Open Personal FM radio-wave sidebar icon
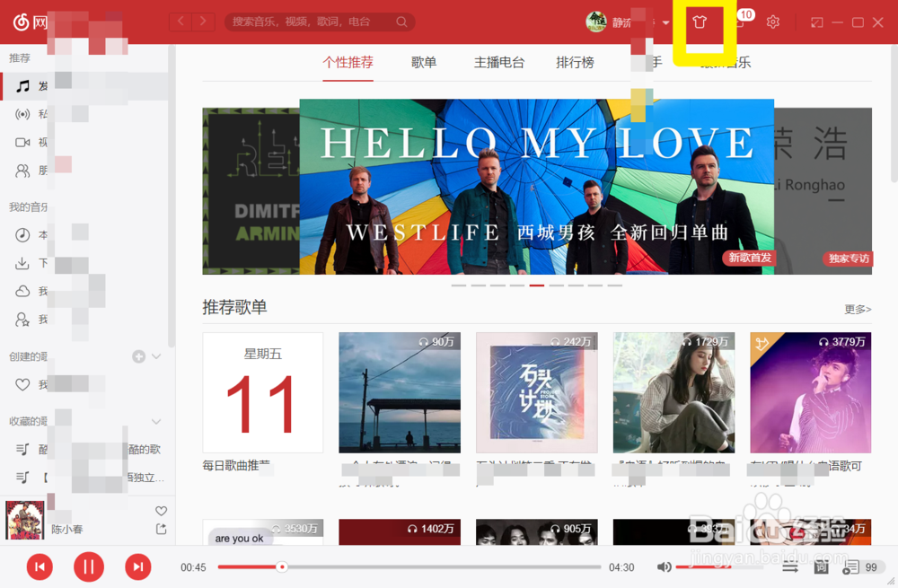Viewport: 898px width, 588px height. (22, 114)
